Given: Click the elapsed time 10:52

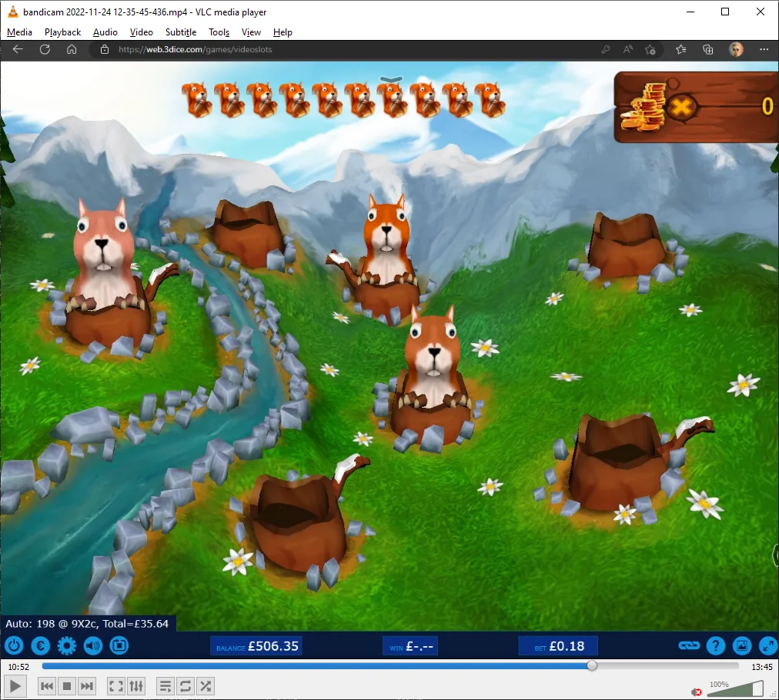Looking at the screenshot, I should [18, 667].
